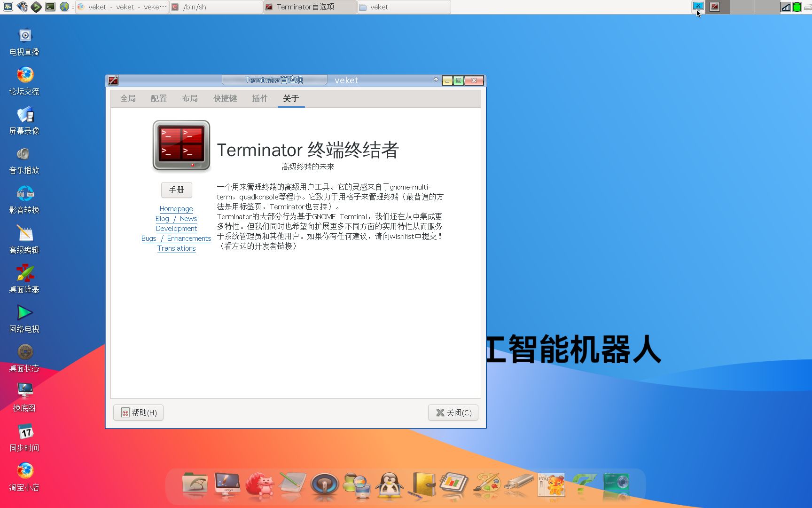Screen dimensions: 812x508
Task: Click the Terminator red terminal logo image
Action: click(x=181, y=145)
